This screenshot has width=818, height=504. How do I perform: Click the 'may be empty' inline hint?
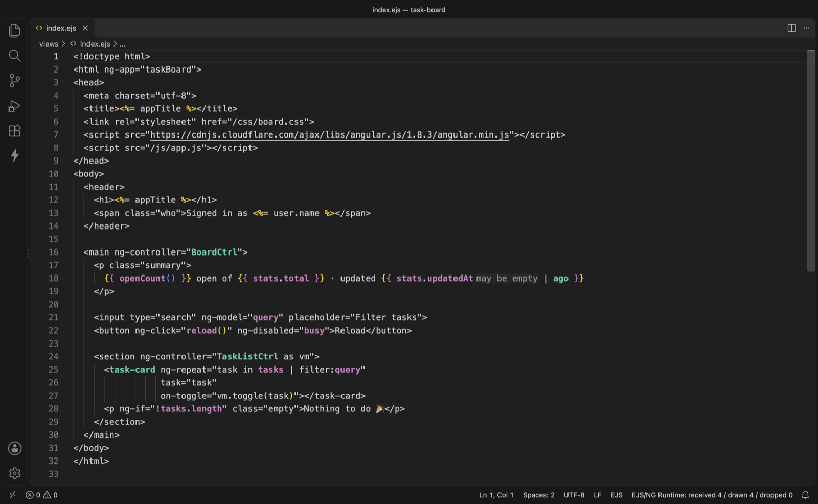pos(507,278)
